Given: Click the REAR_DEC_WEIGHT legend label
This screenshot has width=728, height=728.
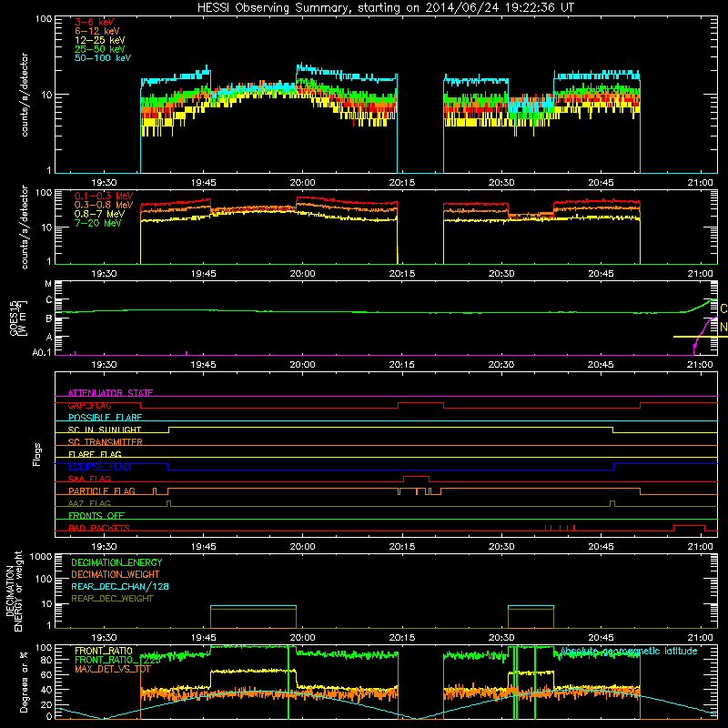Looking at the screenshot, I should pyautogui.click(x=112, y=599).
